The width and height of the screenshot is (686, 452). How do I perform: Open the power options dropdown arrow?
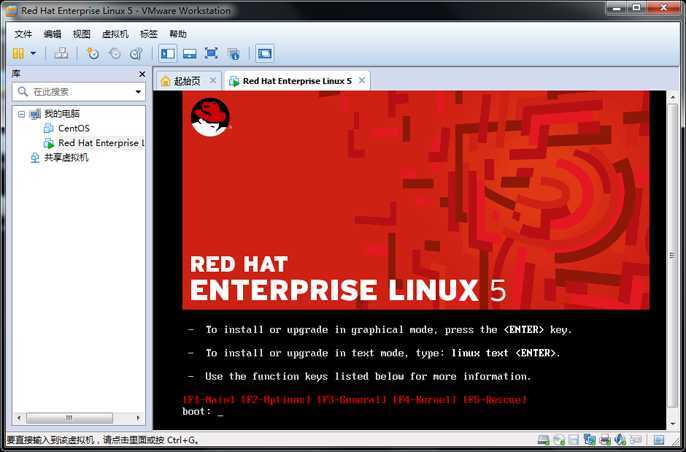33,54
